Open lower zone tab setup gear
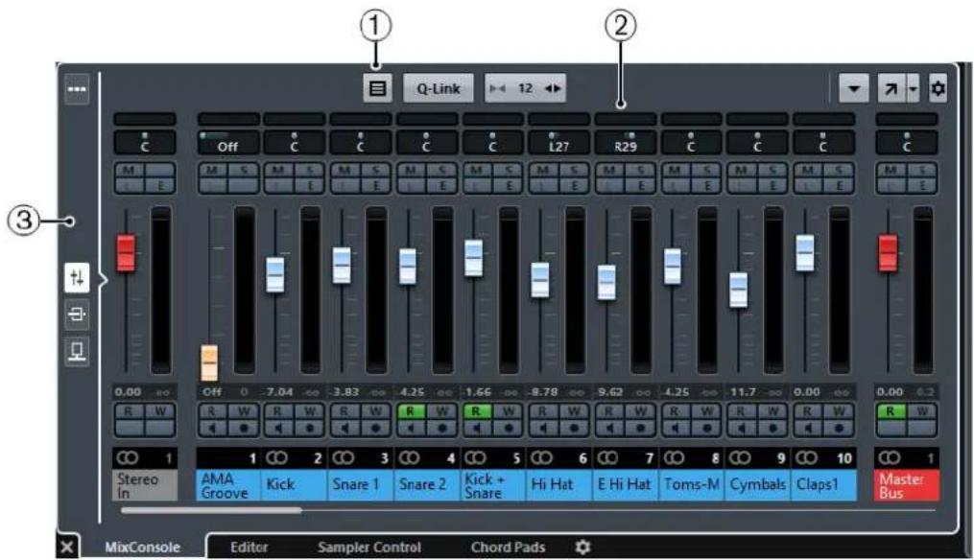This screenshot has height=560, width=974. (582, 547)
